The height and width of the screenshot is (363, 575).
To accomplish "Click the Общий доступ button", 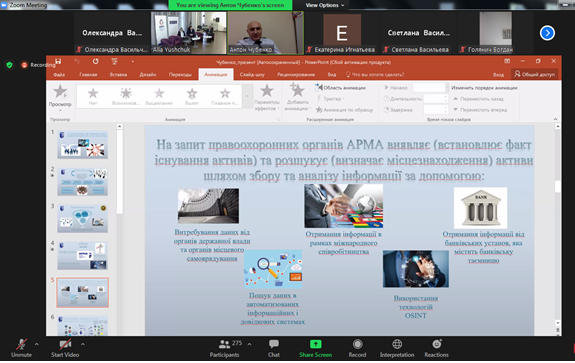I will pyautogui.click(x=535, y=74).
